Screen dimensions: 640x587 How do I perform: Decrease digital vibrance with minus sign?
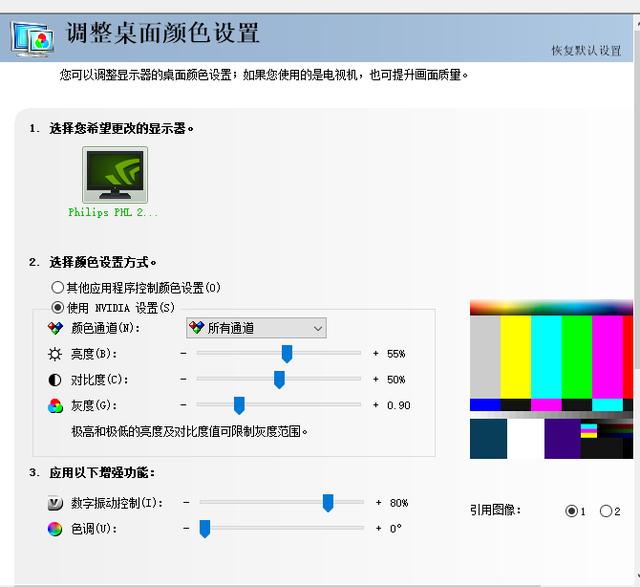[x=187, y=503]
